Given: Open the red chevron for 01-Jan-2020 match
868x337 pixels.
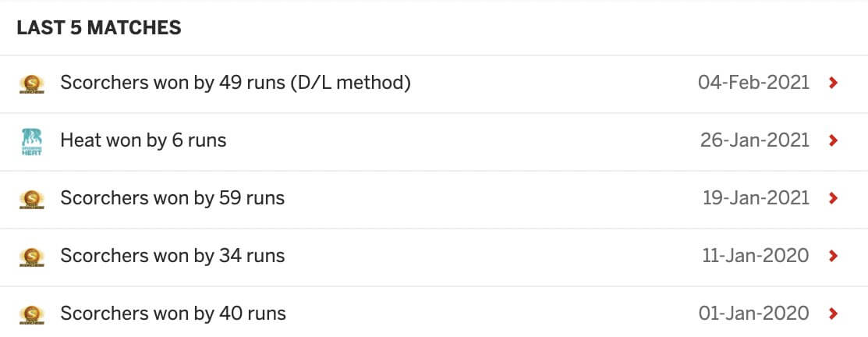Looking at the screenshot, I should [x=833, y=313].
